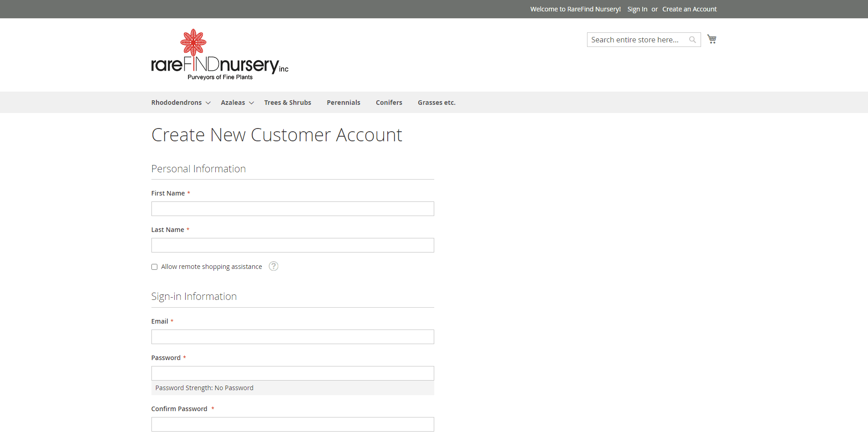Image resolution: width=868 pixels, height=438 pixels.
Task: Select the Email input field
Action: point(292,337)
